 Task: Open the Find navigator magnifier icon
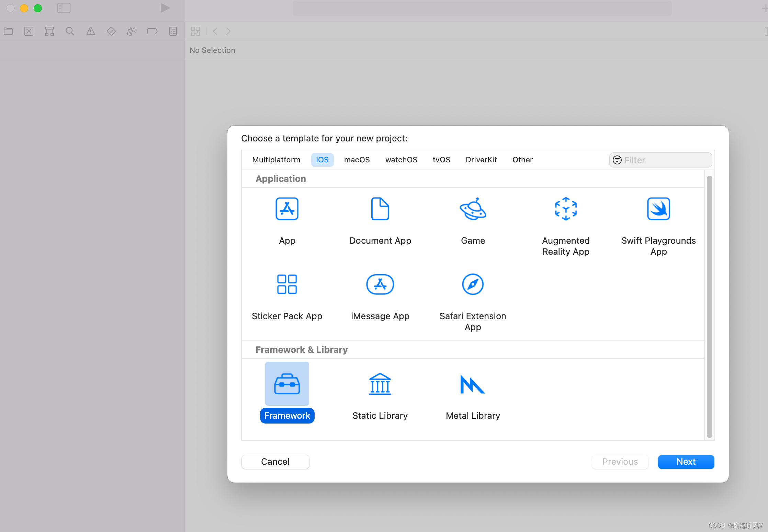70,32
